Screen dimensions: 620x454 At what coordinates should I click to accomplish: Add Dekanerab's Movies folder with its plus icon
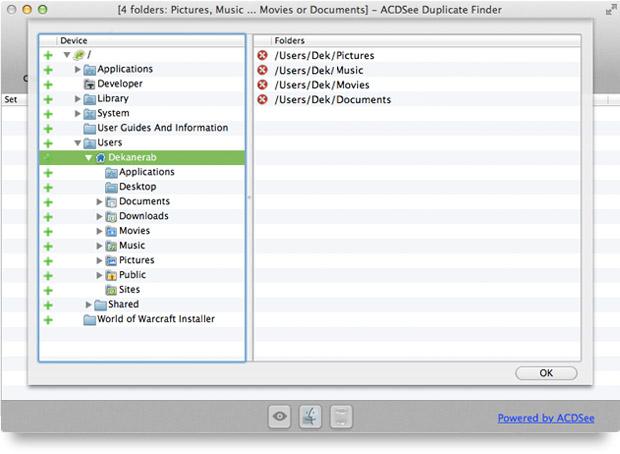[x=48, y=231]
